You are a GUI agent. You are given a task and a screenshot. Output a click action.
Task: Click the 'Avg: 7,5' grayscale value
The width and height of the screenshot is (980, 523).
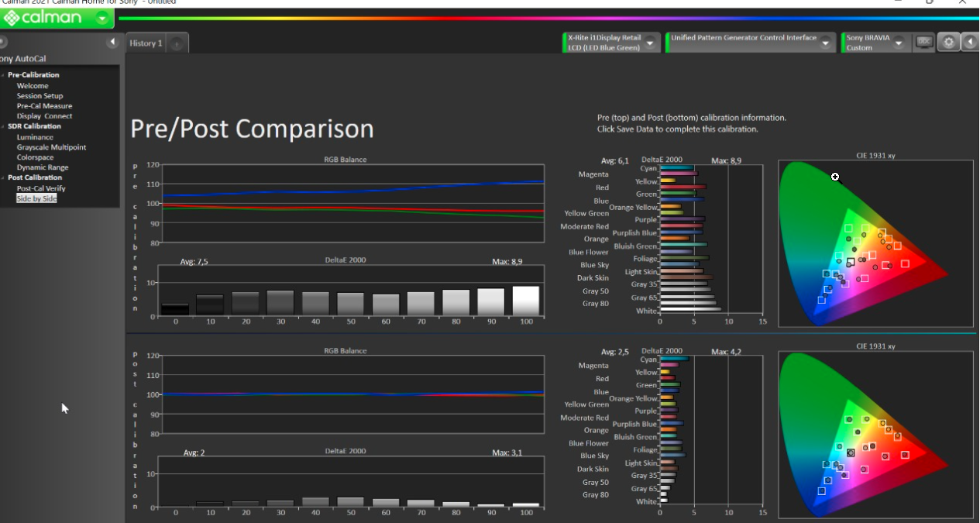[x=193, y=262]
